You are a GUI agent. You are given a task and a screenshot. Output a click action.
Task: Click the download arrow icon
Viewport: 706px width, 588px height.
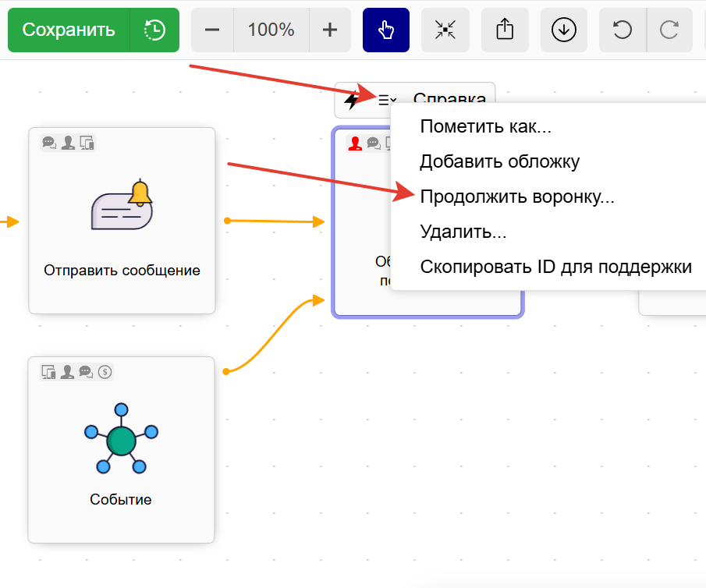563,30
